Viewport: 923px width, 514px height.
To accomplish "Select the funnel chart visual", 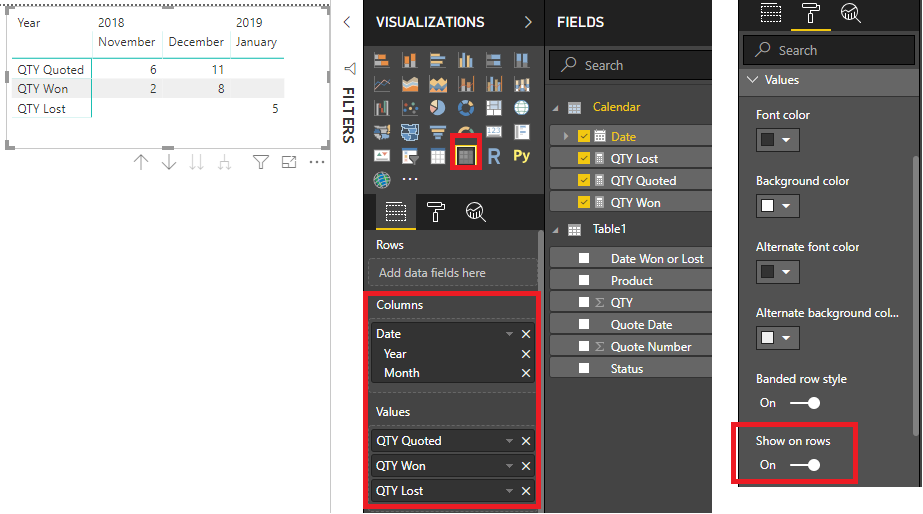I will (437, 132).
